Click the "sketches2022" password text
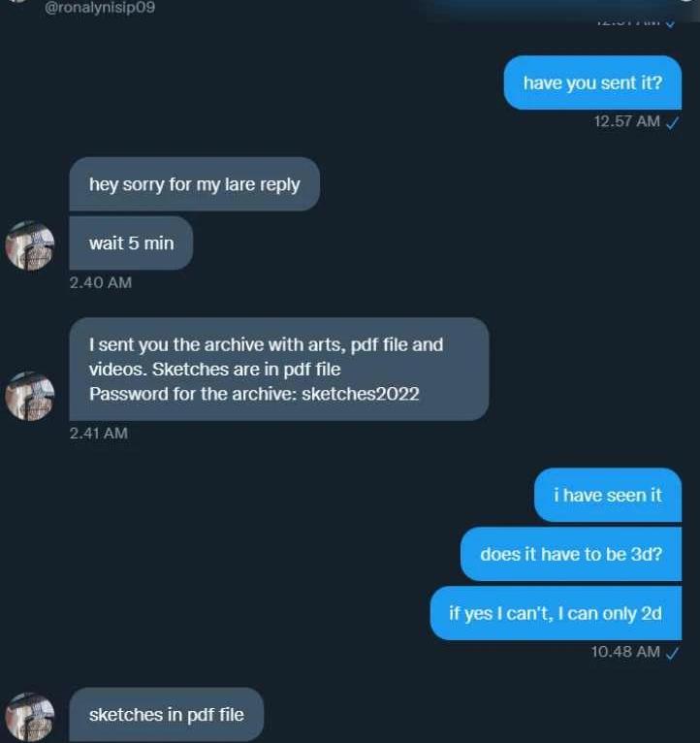700x743 pixels. (361, 395)
